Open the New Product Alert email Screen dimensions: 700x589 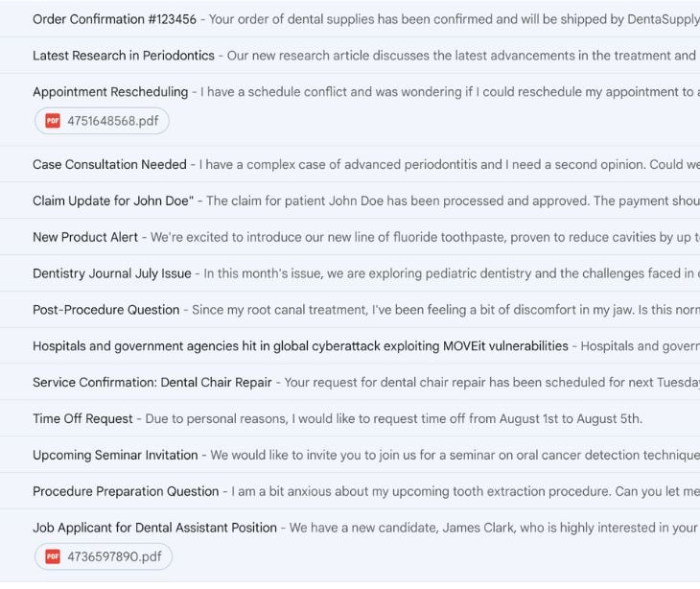85,238
